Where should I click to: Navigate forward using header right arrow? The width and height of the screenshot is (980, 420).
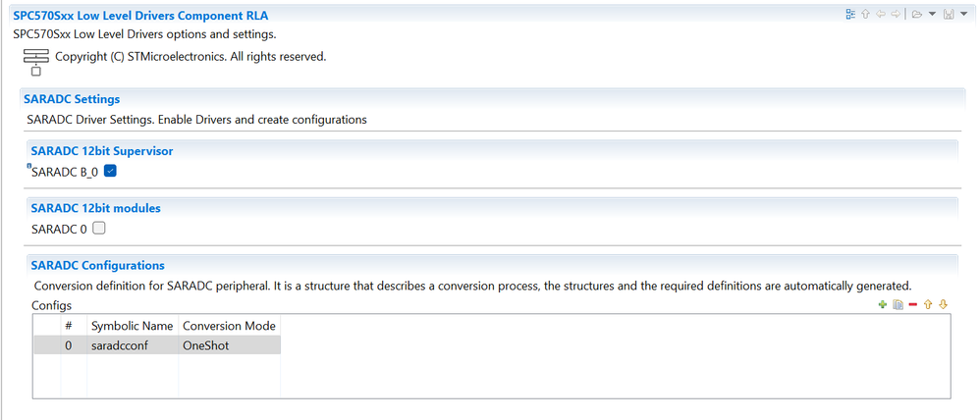(x=896, y=14)
